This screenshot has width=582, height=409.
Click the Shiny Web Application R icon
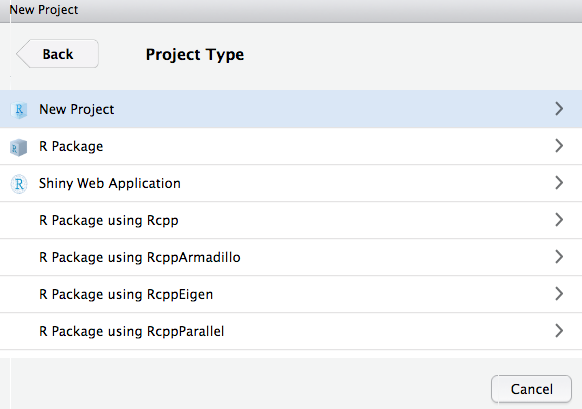[19, 184]
